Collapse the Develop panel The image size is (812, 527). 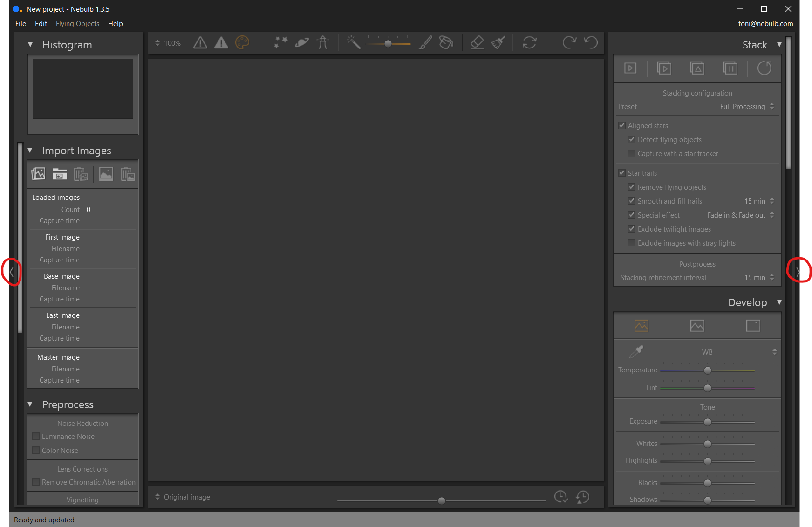coord(779,302)
